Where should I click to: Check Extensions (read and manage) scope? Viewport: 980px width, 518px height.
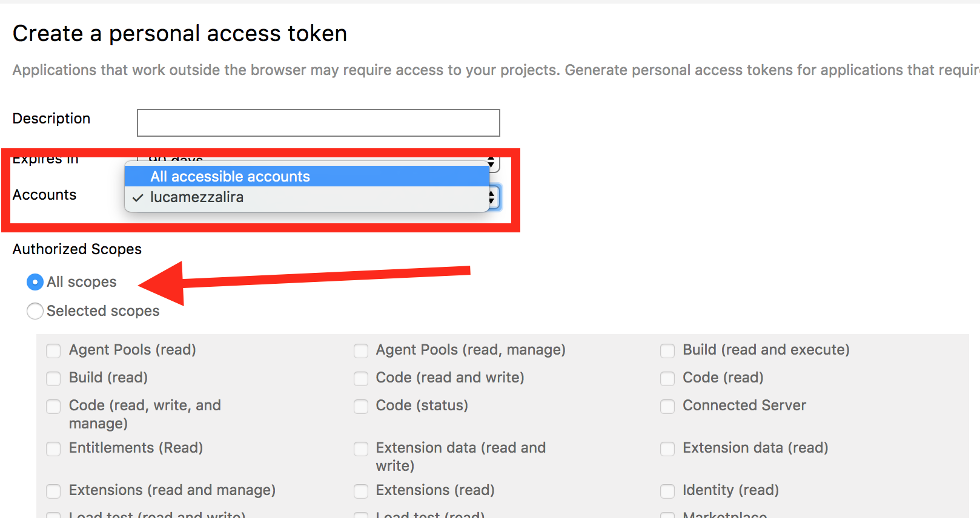[54, 491]
